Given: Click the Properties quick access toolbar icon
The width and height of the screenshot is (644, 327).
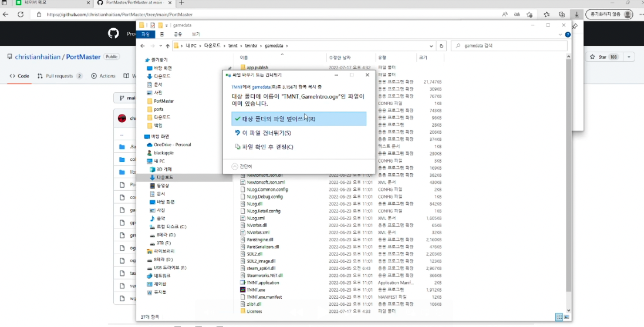Looking at the screenshot, I should (x=153, y=25).
